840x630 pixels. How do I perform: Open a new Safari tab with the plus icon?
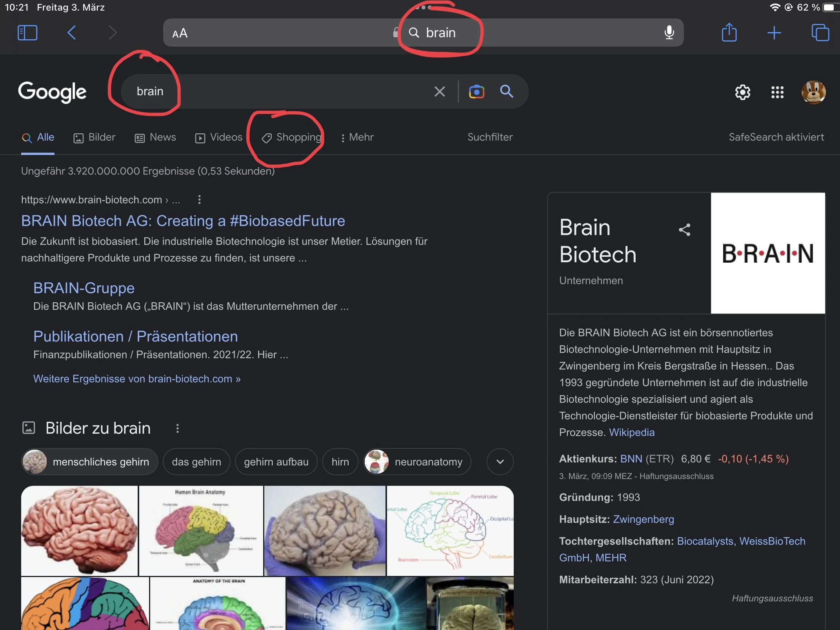[x=775, y=33]
